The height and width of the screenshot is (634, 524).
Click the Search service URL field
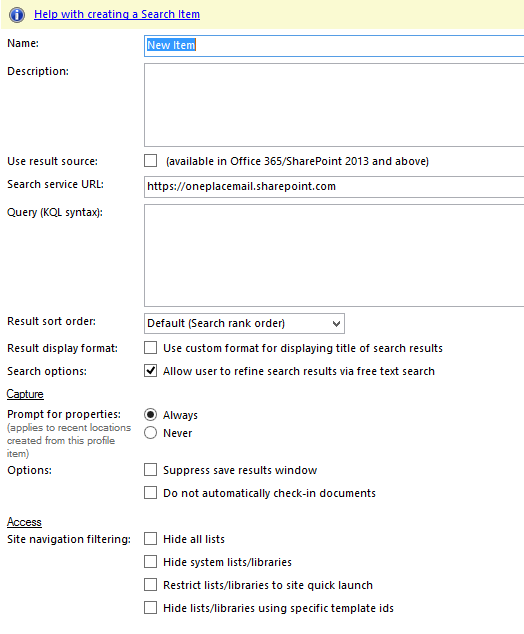click(x=334, y=186)
